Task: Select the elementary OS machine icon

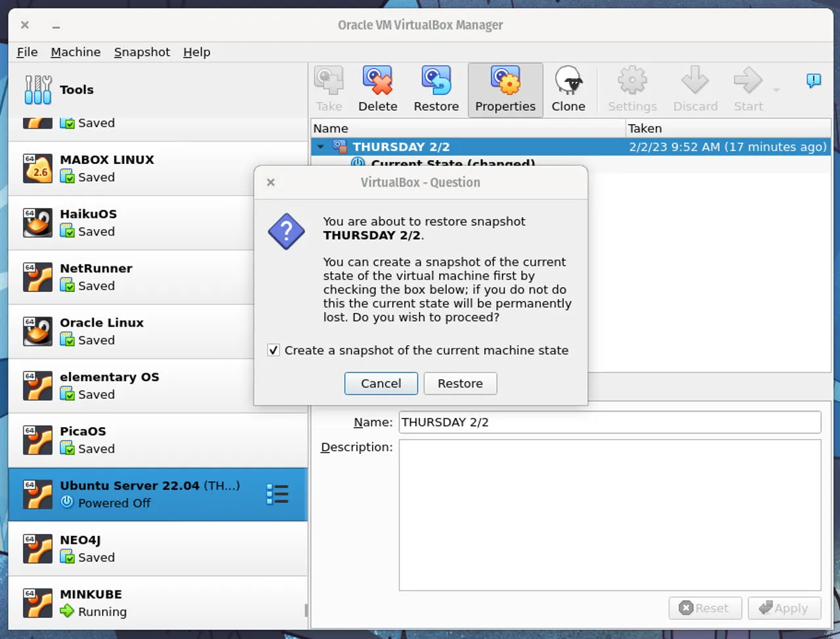Action: pyautogui.click(x=37, y=386)
